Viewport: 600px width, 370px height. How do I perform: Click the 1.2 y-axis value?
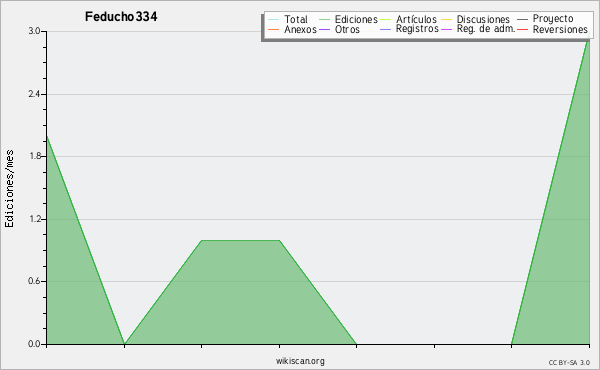(x=35, y=219)
